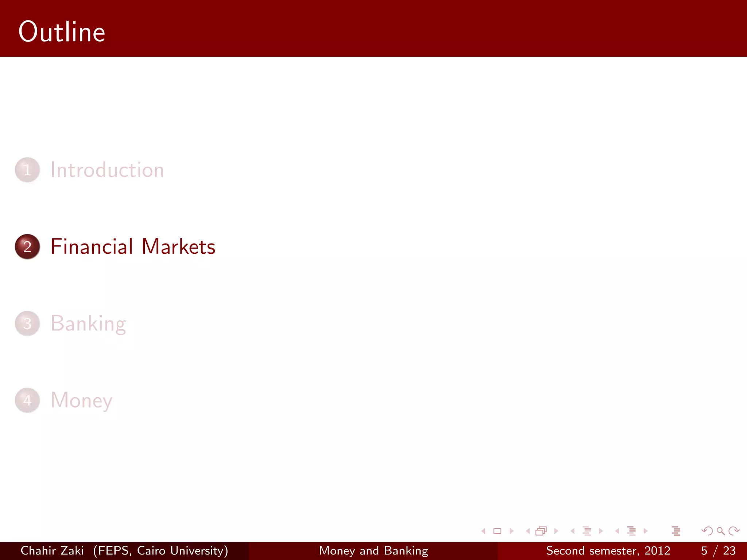Click Money and Banking footer title
This screenshot has height=560, width=747.
click(373, 551)
